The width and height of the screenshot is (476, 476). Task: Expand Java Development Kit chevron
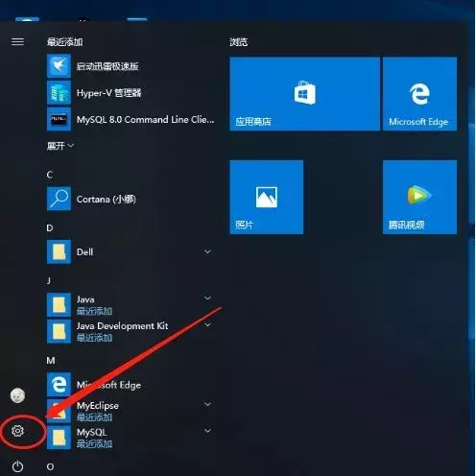click(207, 324)
